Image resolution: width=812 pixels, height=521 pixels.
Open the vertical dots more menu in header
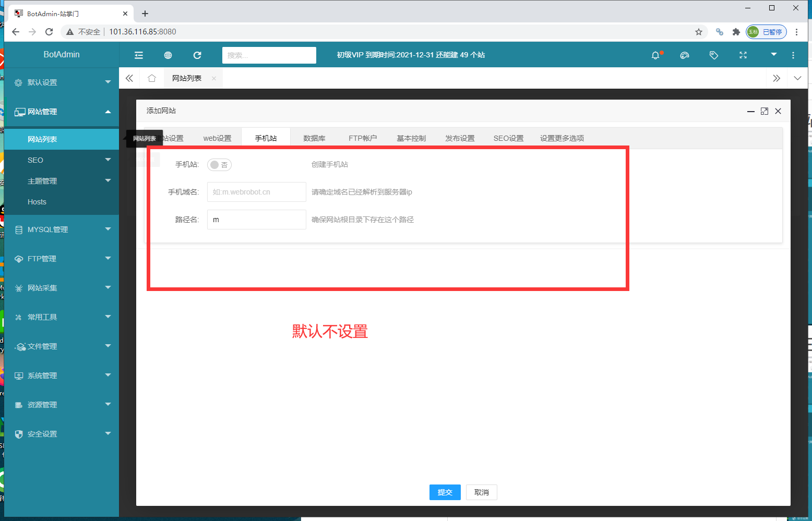point(793,55)
